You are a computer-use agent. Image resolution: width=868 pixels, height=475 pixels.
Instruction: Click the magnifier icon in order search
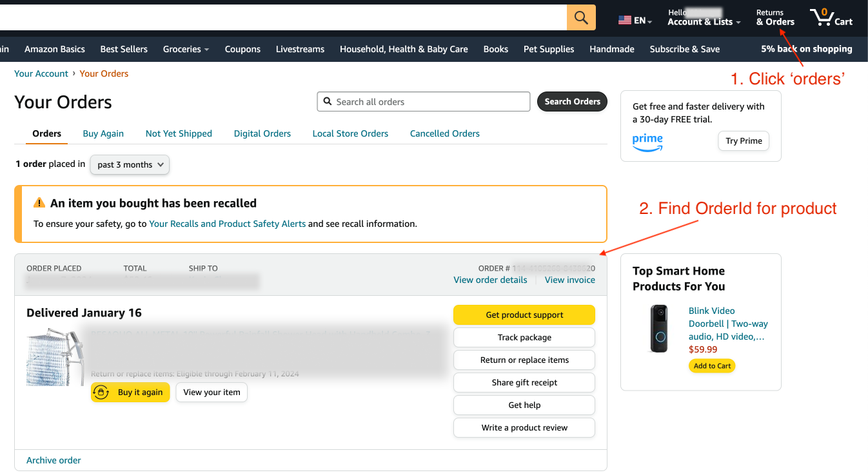click(x=328, y=102)
